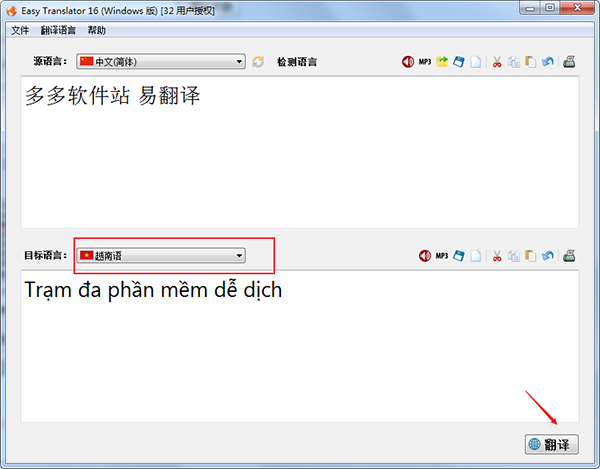Image resolution: width=600 pixels, height=469 pixels.
Task: Click 检测语言 to detect language
Action: (x=297, y=62)
